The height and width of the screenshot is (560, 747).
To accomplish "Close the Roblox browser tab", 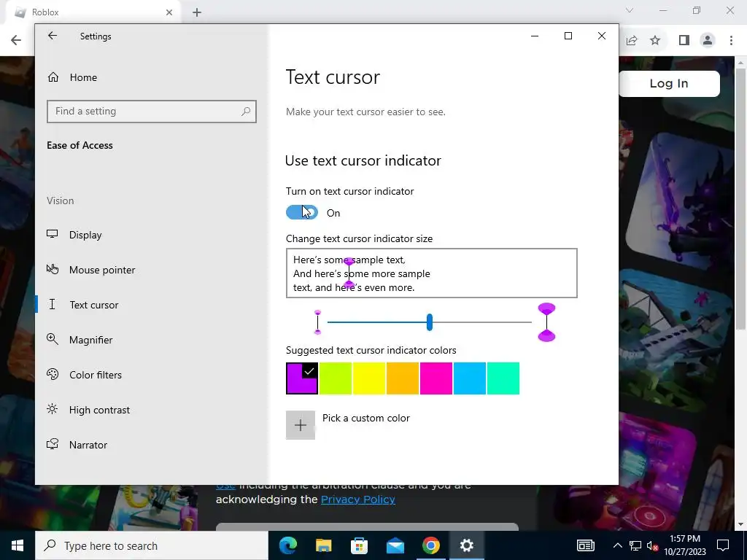I will 169,12.
